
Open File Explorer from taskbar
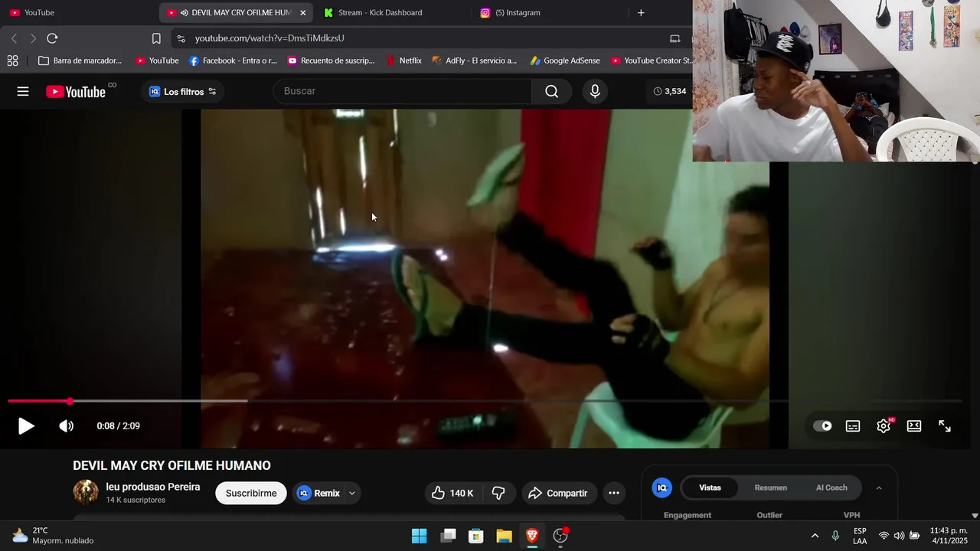504,536
